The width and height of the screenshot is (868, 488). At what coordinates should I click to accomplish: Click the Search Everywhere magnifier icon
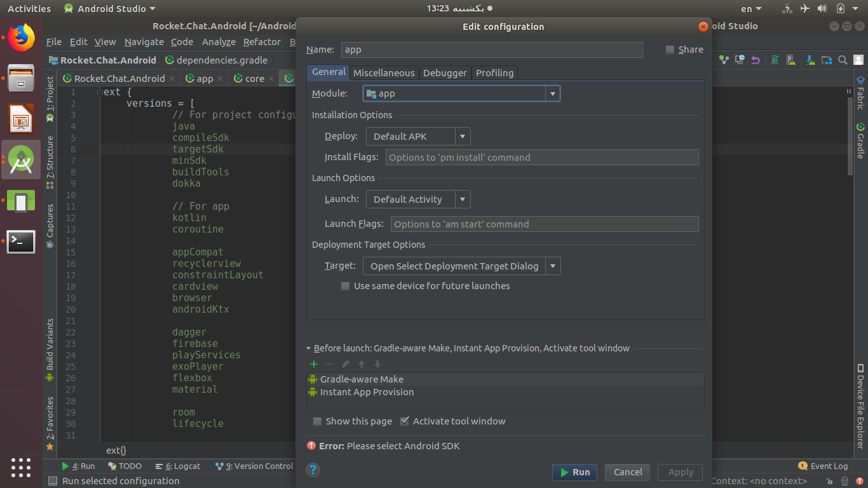point(842,60)
